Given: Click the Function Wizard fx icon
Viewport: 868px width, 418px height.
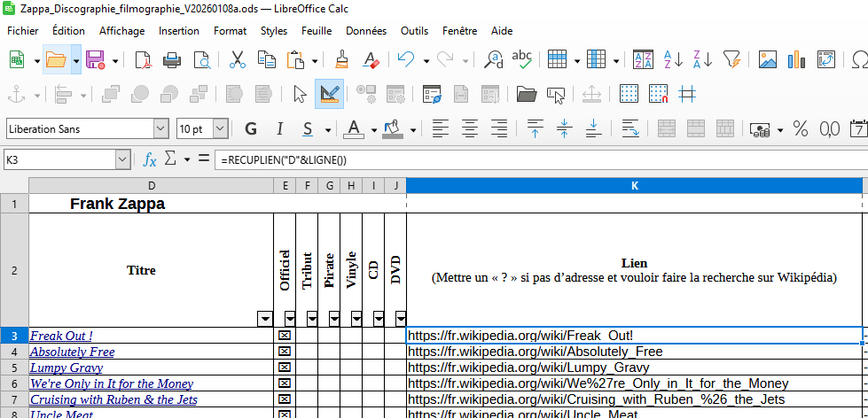Looking at the screenshot, I should pos(150,159).
